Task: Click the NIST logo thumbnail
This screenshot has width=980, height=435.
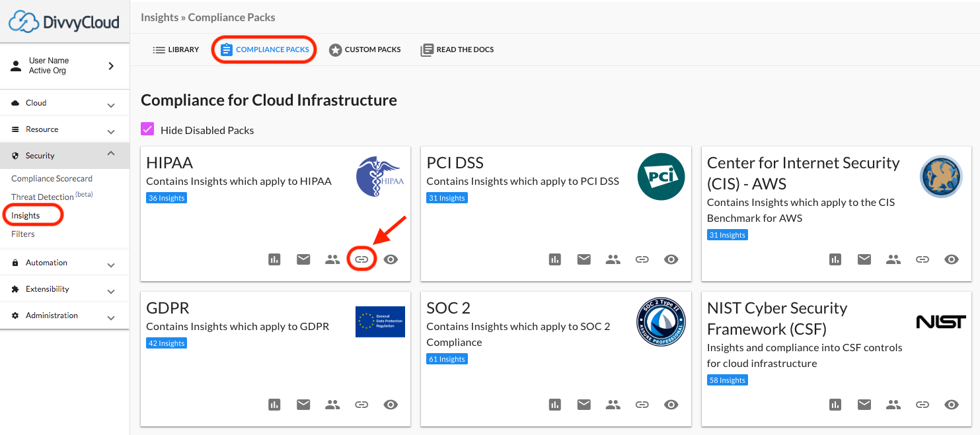Action: pos(941,321)
